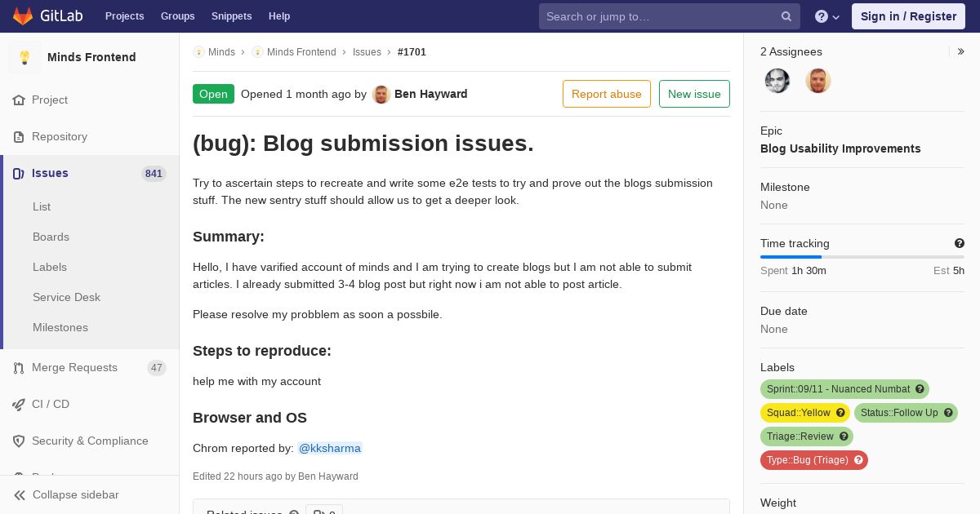
Task: Open the @kksharma user mention link
Action: [x=330, y=448]
